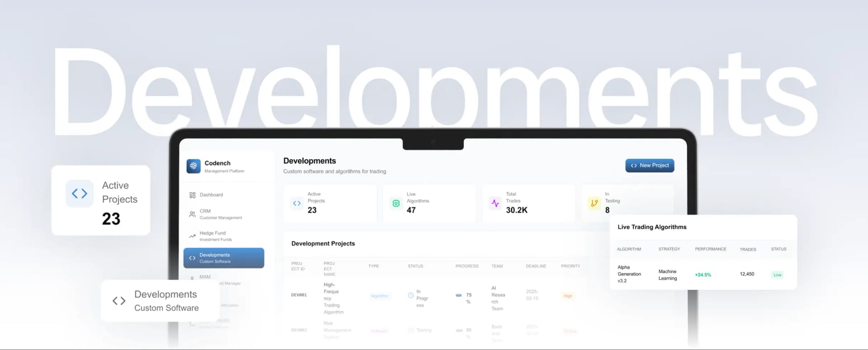Click the clock icon beside In Progress status
The image size is (868, 350).
pos(410,295)
